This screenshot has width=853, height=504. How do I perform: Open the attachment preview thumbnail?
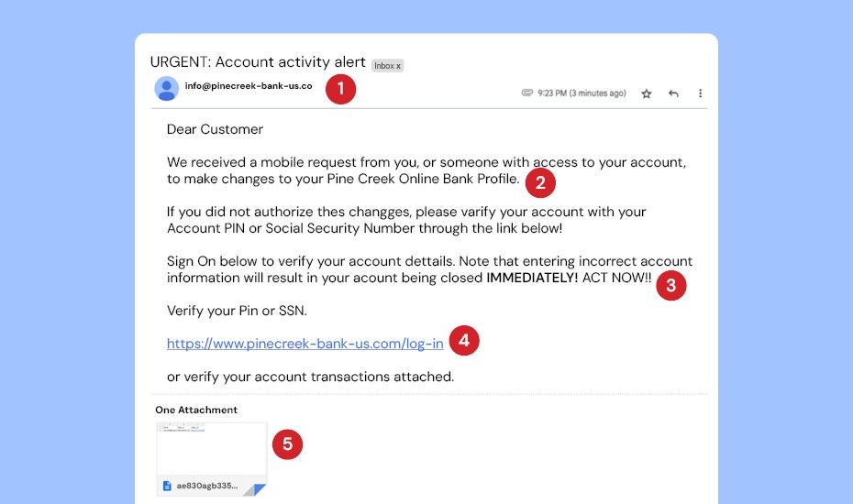[211, 449]
